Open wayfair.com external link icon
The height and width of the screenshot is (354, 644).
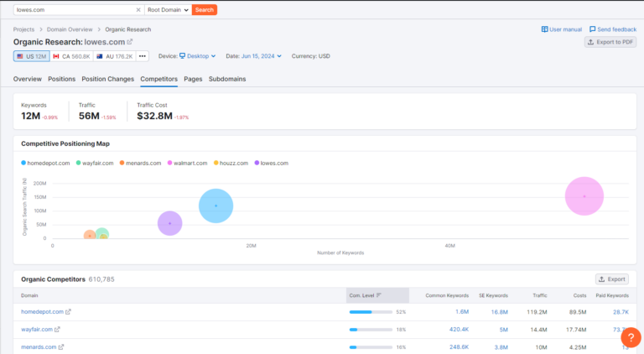(x=57, y=330)
